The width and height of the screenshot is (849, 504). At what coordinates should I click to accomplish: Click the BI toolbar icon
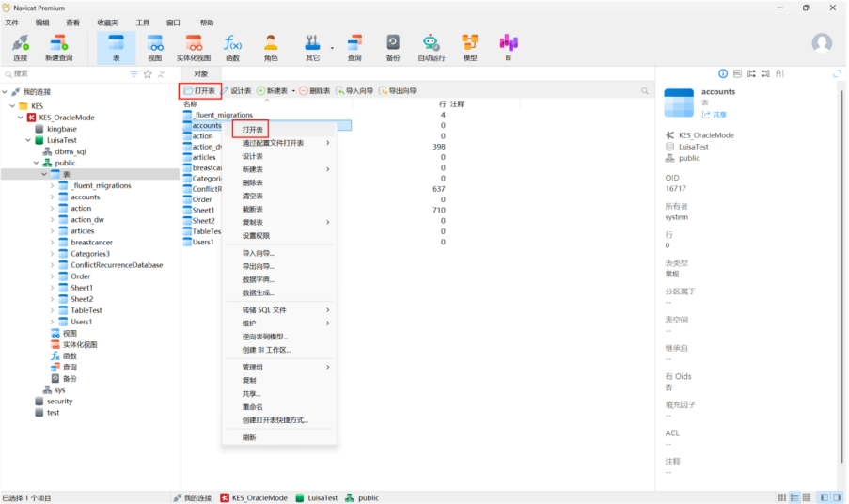[509, 47]
